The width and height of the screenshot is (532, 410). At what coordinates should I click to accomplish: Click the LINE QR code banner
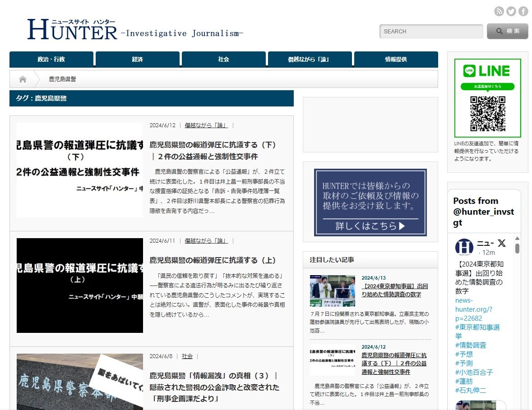tap(487, 98)
